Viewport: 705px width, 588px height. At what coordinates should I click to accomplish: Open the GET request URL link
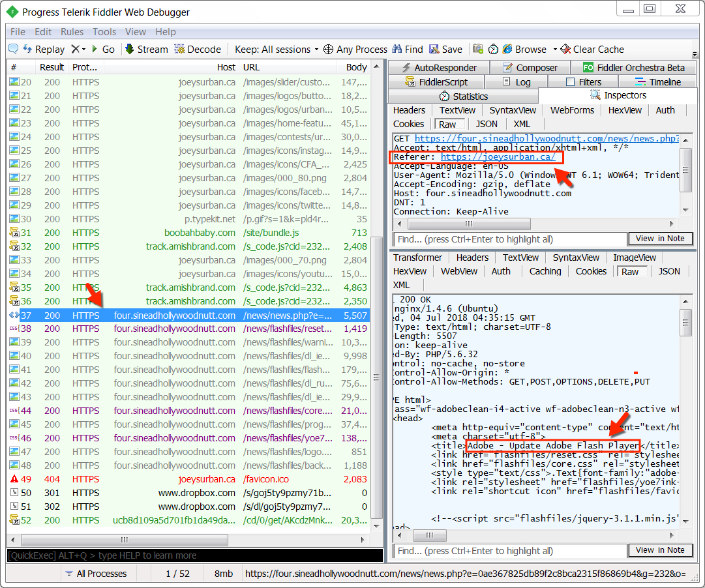547,138
